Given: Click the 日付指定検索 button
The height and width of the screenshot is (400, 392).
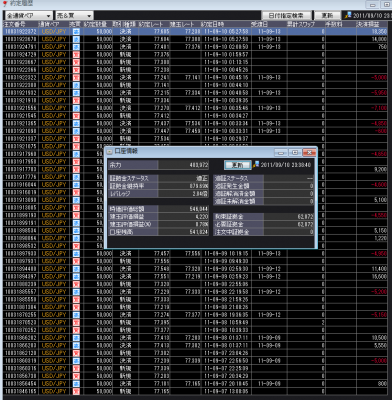Looking at the screenshot, I should pos(286,16).
